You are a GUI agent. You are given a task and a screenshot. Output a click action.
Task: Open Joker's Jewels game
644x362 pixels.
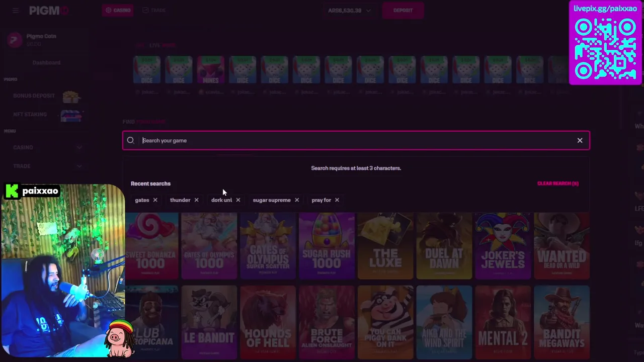coord(503,246)
